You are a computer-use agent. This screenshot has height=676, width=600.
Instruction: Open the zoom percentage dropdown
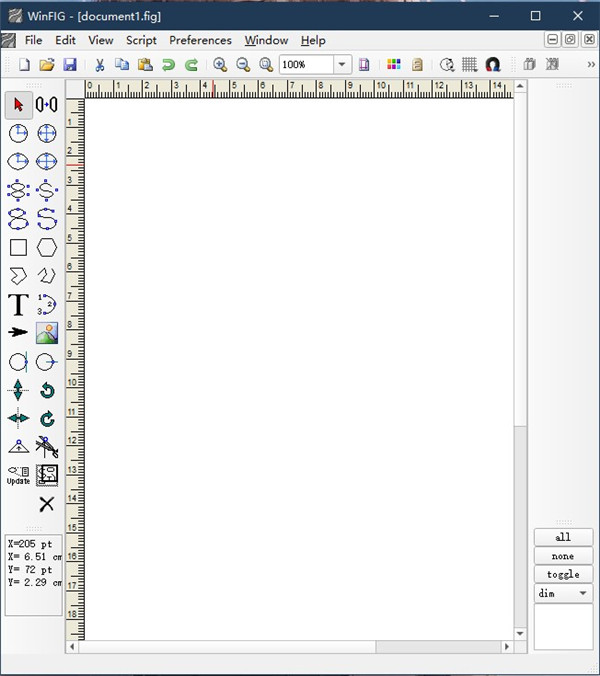tap(342, 64)
